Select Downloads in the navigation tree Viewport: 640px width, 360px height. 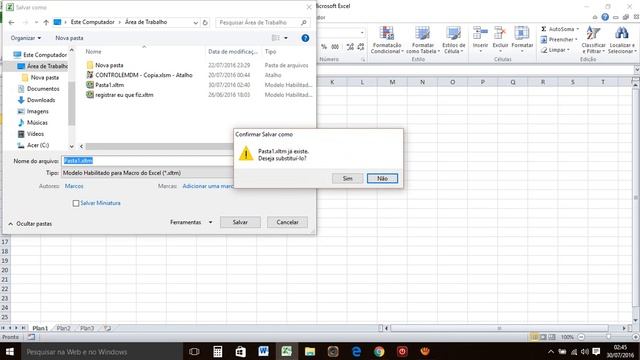pos(37,100)
